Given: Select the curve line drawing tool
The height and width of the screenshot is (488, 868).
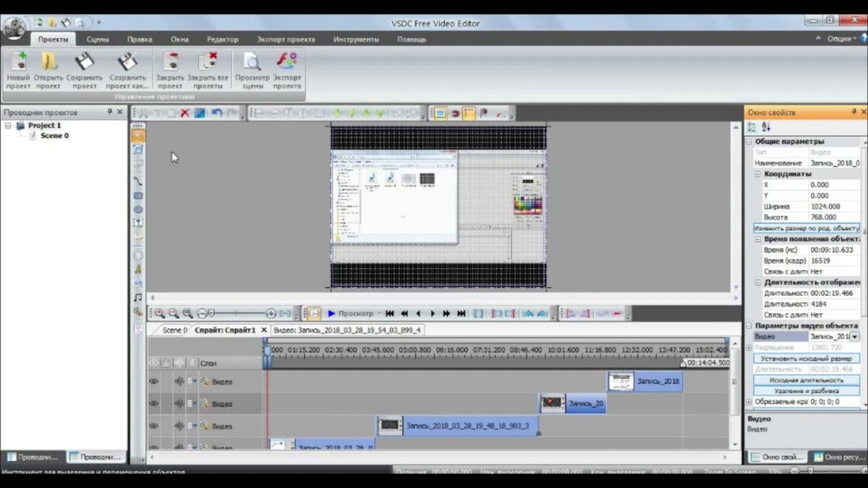Looking at the screenshot, I should (x=138, y=181).
